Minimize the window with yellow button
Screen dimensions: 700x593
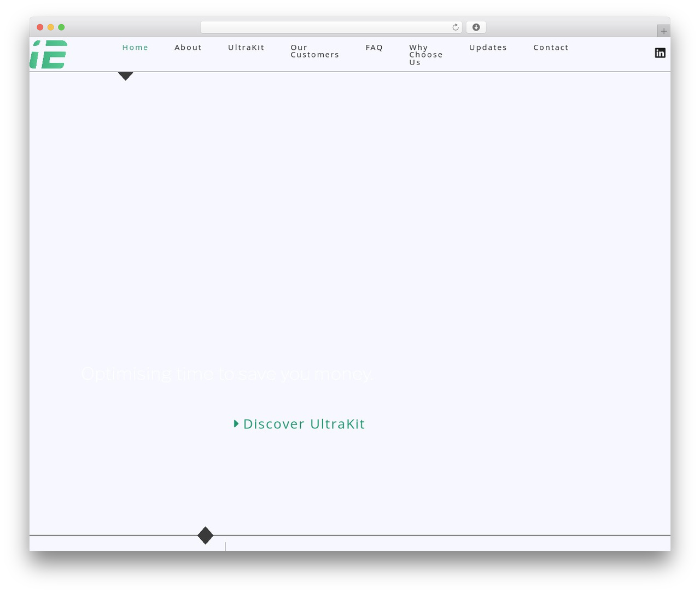point(51,27)
